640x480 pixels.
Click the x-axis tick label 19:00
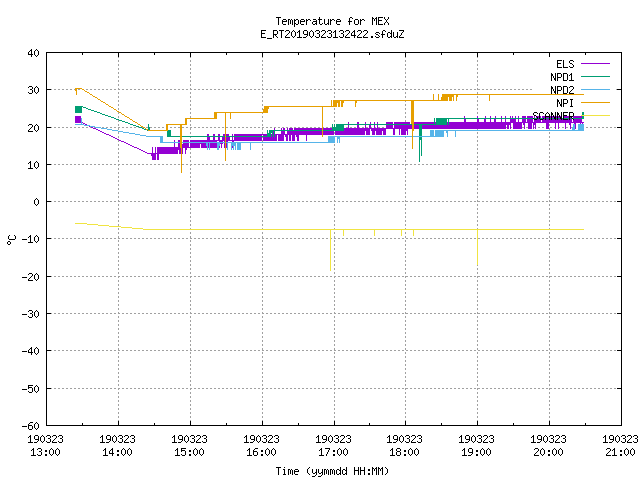[476, 452]
